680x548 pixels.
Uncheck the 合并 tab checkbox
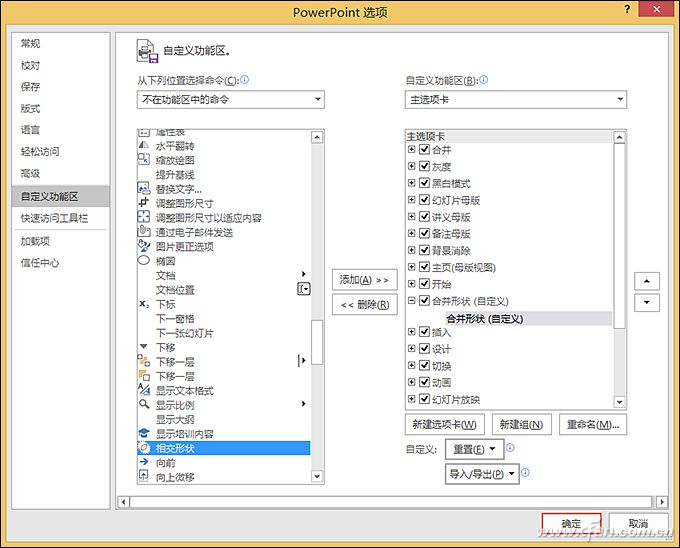click(425, 150)
